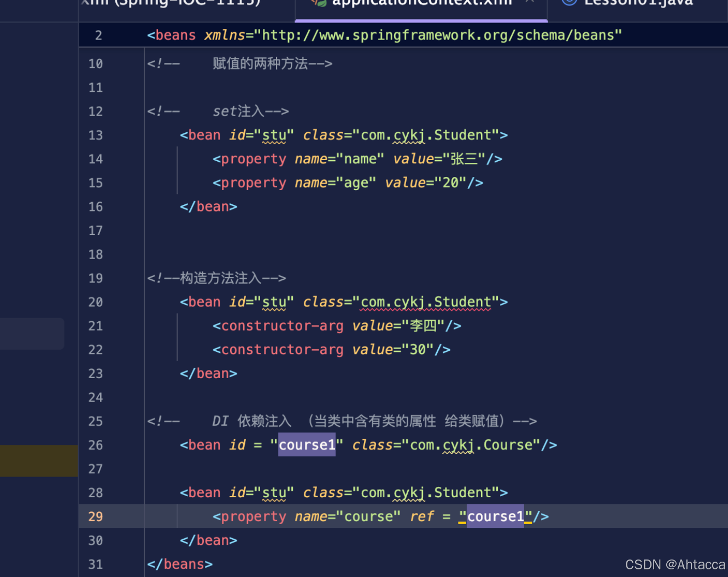Click closing beans tag on line 31
Screen dimensions: 728x577
tap(180, 564)
